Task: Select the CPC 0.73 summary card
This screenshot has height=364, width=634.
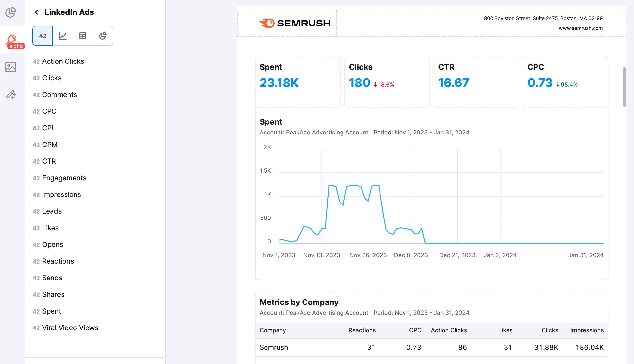Action: [565, 82]
